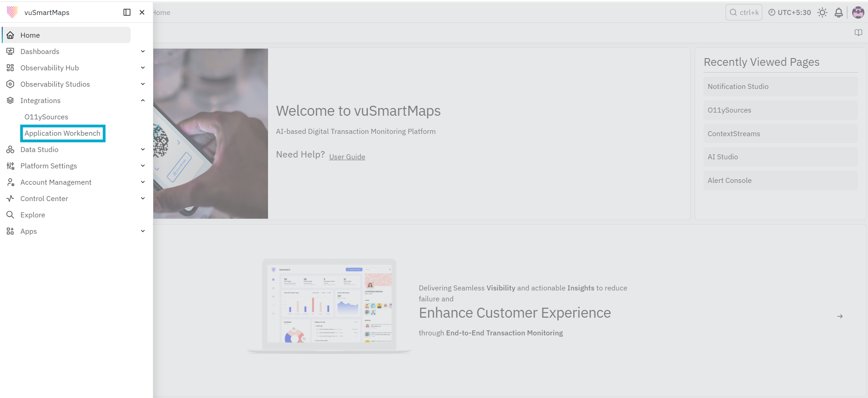Expand the Platform Settings chevron
Image resolution: width=868 pixels, height=398 pixels.
(x=143, y=166)
